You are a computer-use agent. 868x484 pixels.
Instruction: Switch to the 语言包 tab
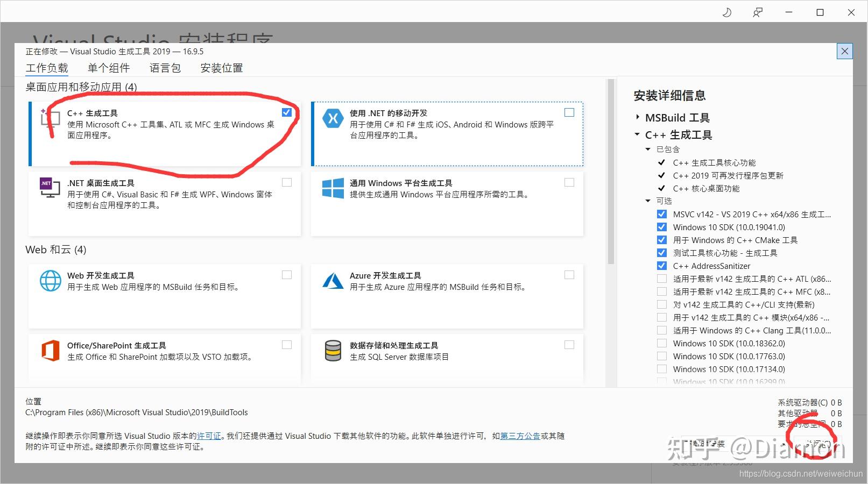(x=165, y=68)
